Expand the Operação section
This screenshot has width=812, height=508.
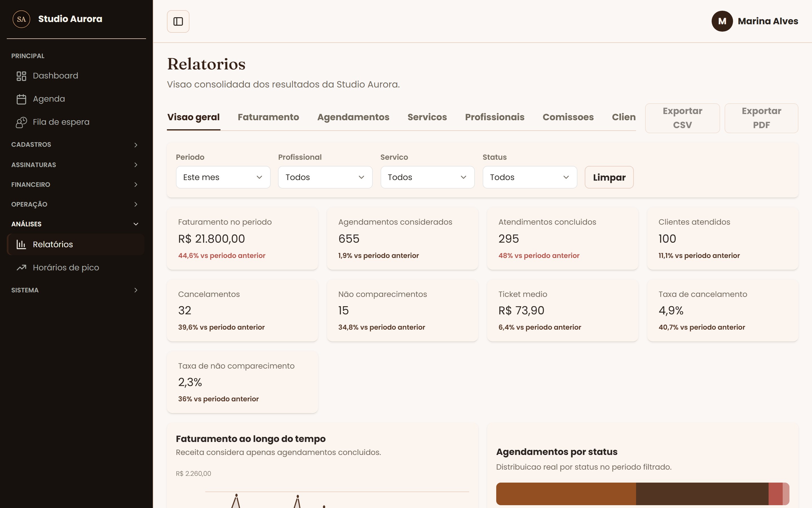coord(76,204)
